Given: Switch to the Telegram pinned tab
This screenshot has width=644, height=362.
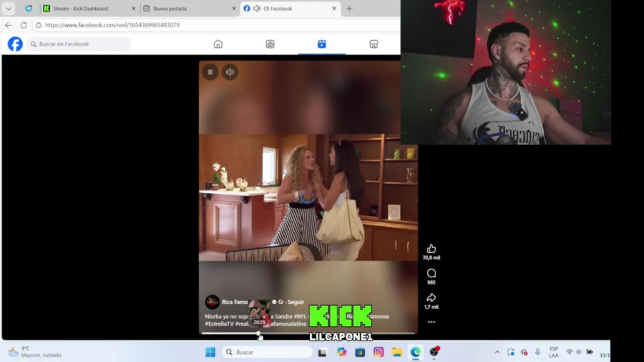Looking at the screenshot, I should (x=29, y=9).
